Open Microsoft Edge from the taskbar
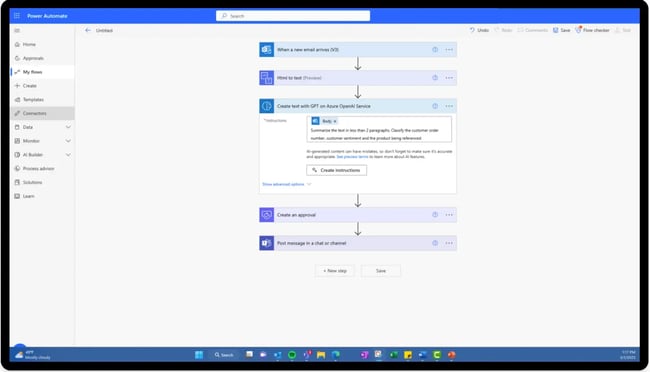This screenshot has height=372, width=650. pos(335,355)
